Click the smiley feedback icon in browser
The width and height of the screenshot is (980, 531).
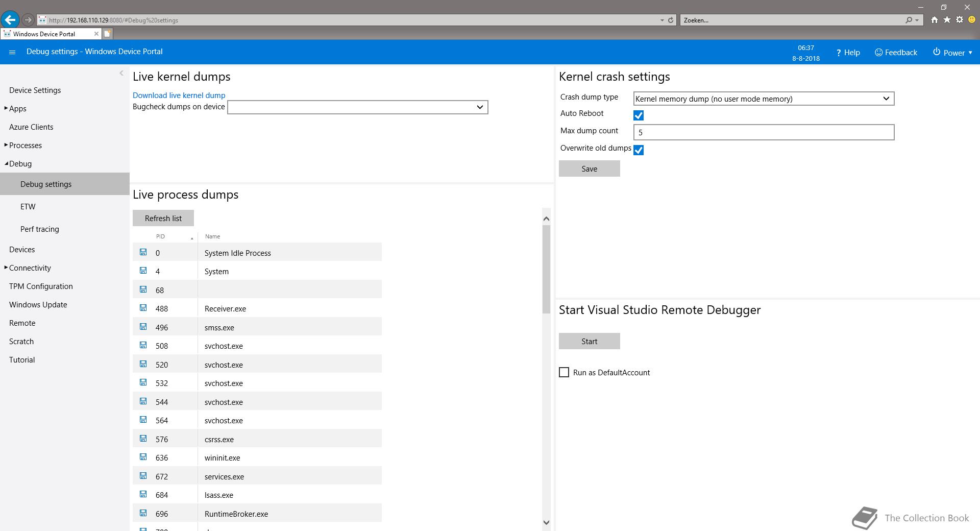click(972, 20)
